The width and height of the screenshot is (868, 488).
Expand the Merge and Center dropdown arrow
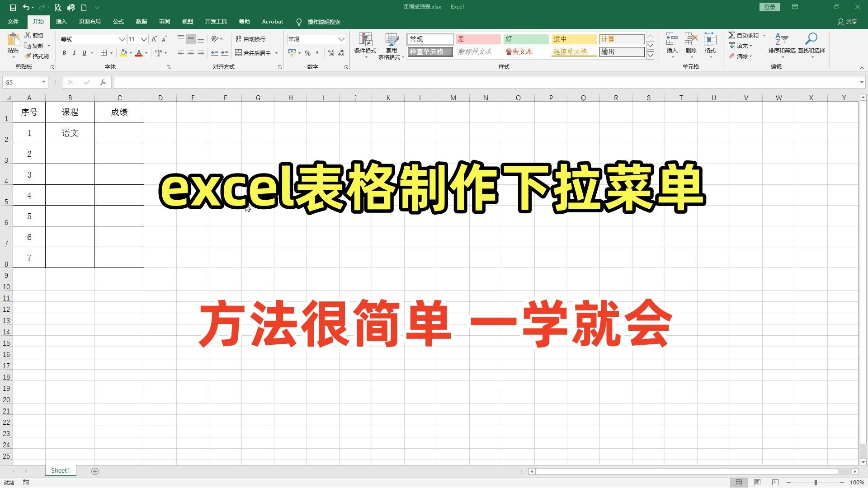[276, 53]
